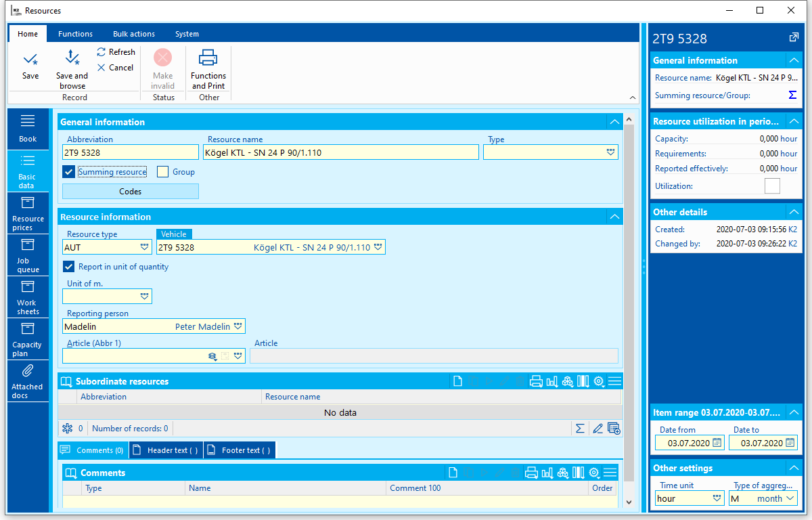Open Job queue sidebar section

point(28,255)
